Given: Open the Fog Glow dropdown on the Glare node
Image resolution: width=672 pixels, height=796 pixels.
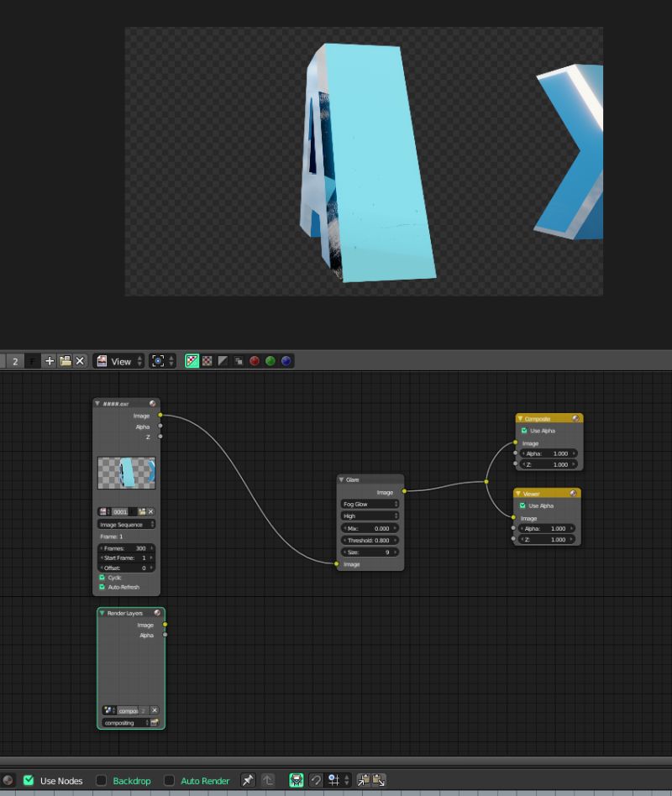Looking at the screenshot, I should (370, 504).
